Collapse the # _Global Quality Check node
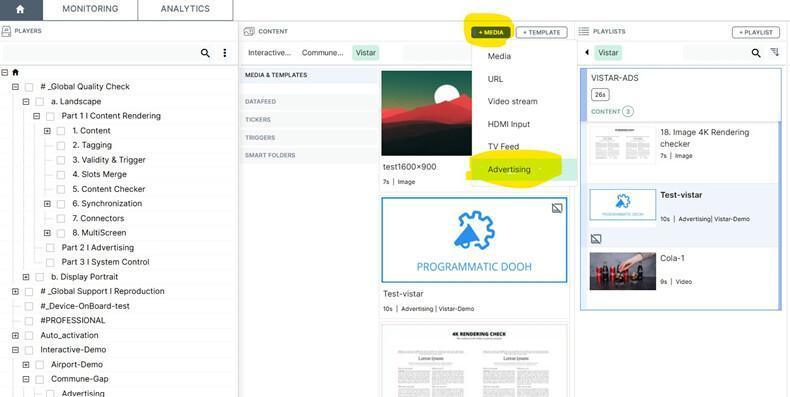790x397 pixels. (x=15, y=87)
